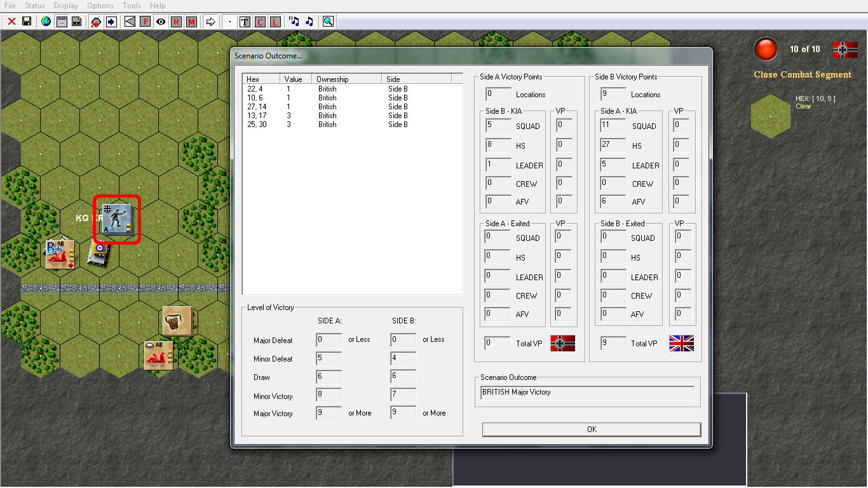Open the Display menu

(x=66, y=6)
